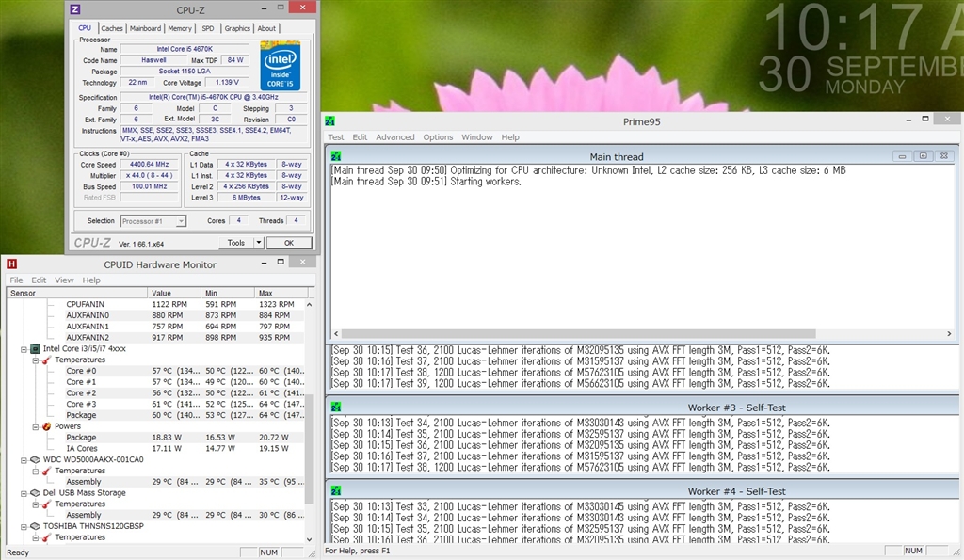The height and width of the screenshot is (560, 964).
Task: Open the Test menu in Prime95
Action: (336, 137)
